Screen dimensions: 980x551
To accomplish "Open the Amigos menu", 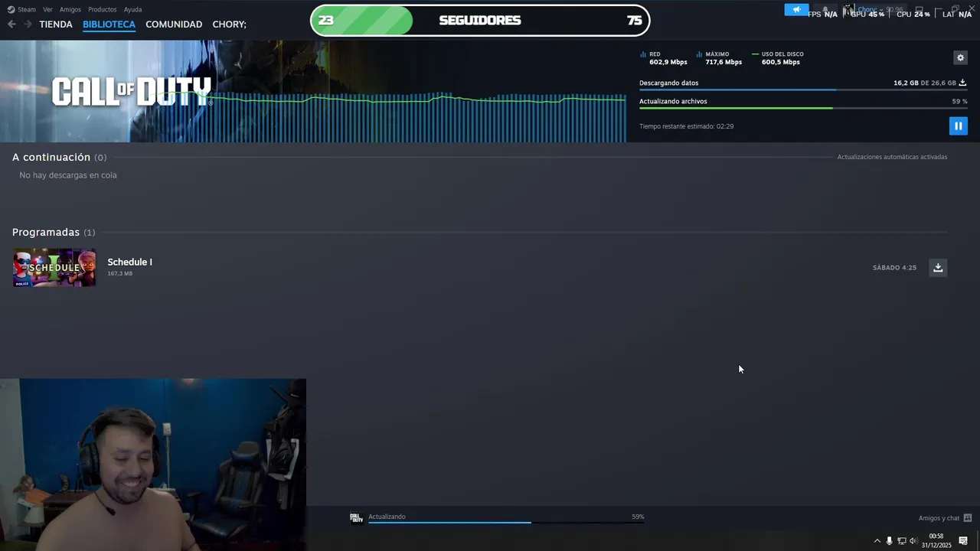I will 70,9.
